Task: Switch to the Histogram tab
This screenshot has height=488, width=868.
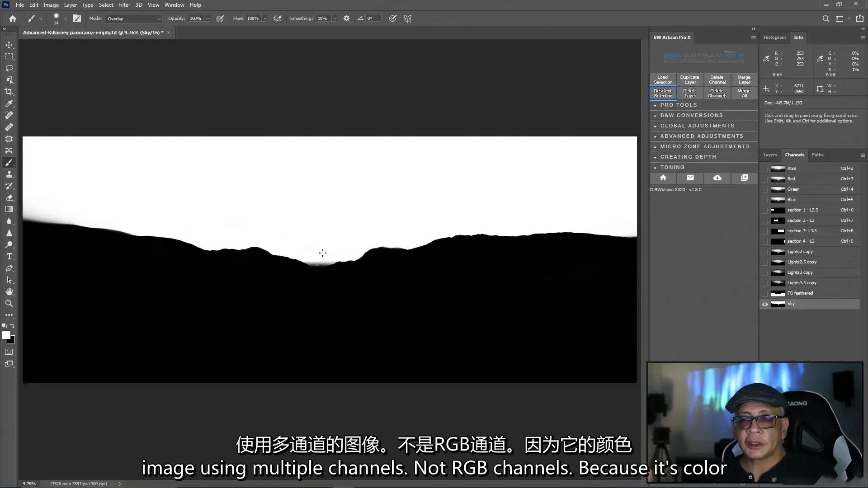Action: [774, 38]
